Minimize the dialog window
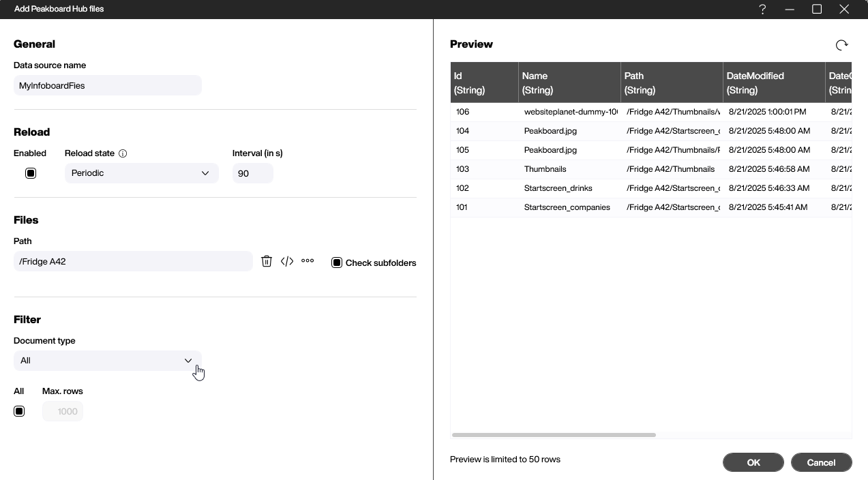868x480 pixels. tap(790, 10)
